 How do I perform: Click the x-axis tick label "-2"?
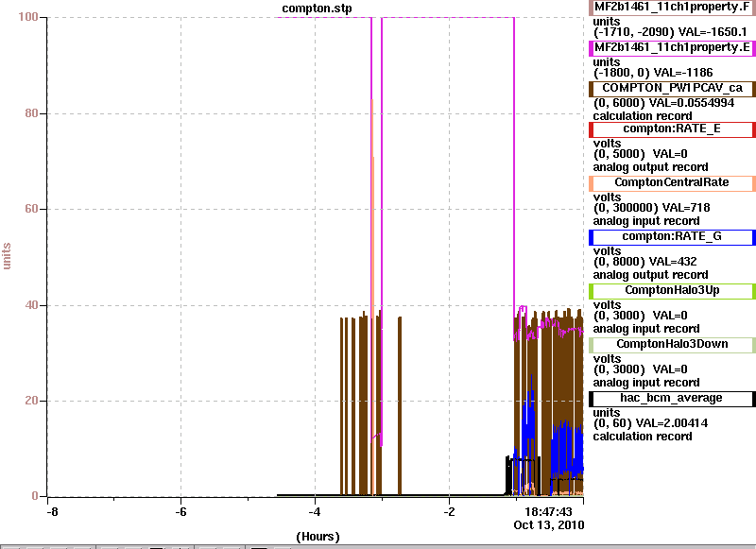coord(449,512)
